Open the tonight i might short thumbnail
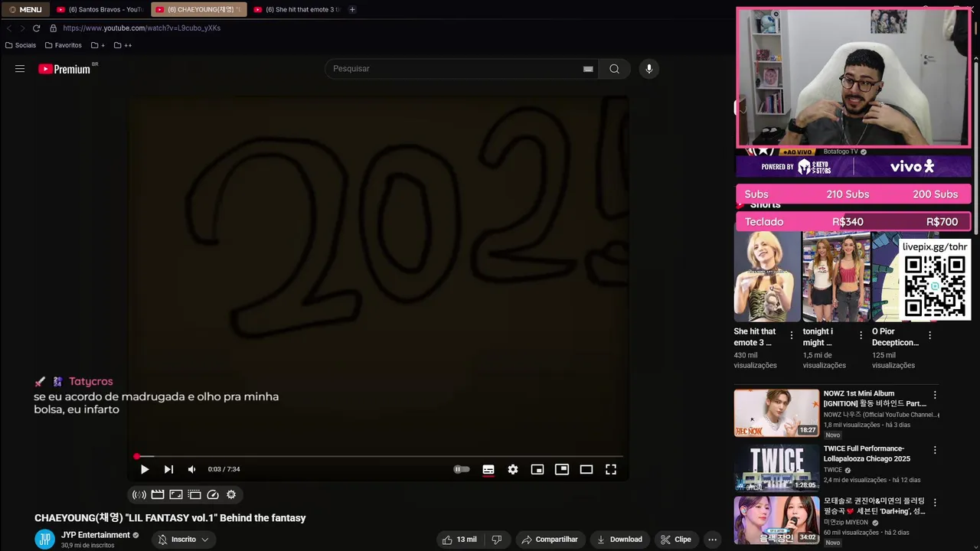This screenshot has height=551, width=980. pyautogui.click(x=836, y=277)
